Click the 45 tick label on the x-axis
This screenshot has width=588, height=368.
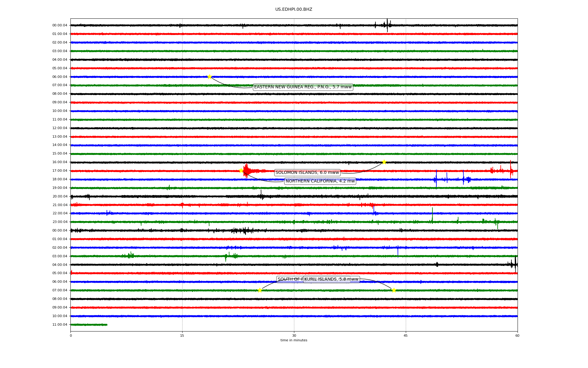405,335
